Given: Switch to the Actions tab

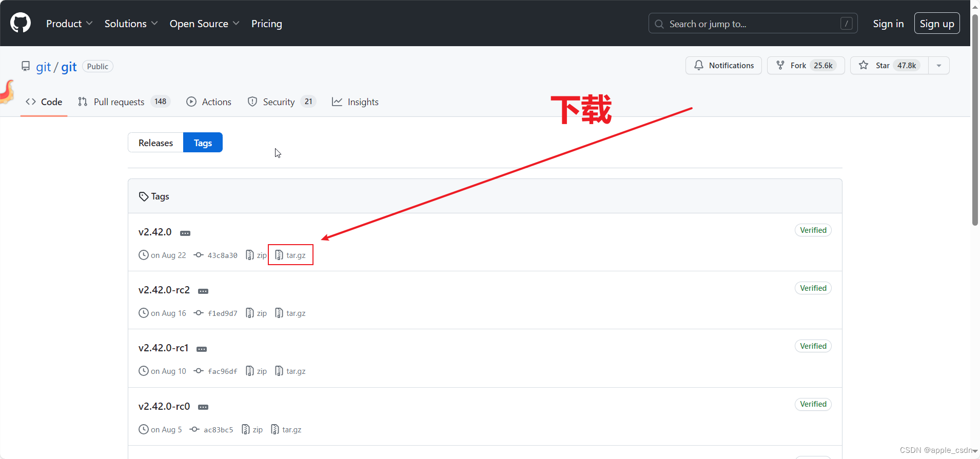Looking at the screenshot, I should pyautogui.click(x=209, y=102).
